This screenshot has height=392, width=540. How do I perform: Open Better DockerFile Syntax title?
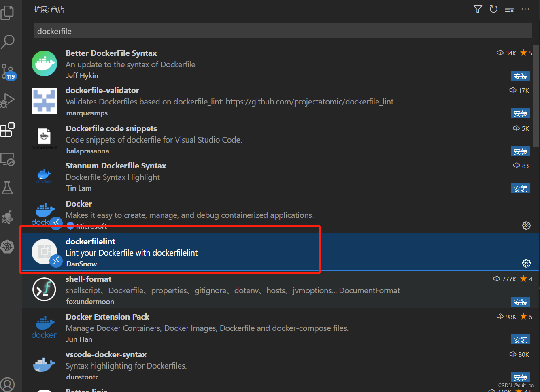pos(111,53)
